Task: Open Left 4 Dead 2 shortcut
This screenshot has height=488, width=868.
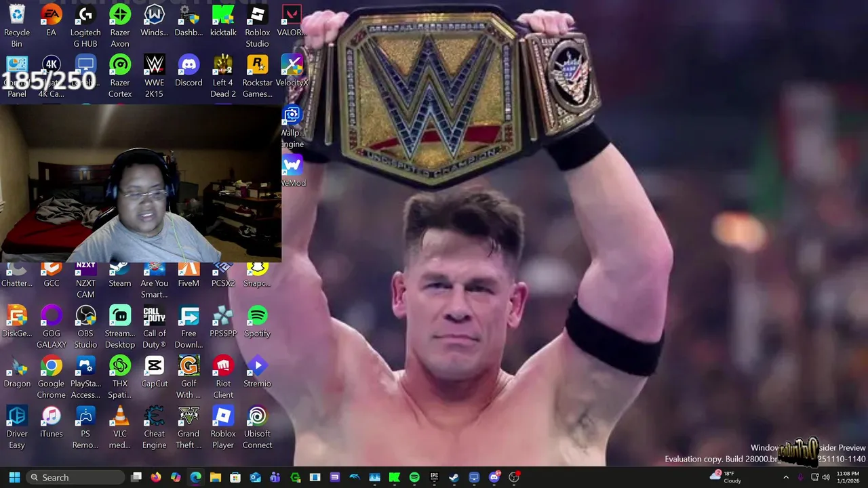Action: tap(223, 76)
